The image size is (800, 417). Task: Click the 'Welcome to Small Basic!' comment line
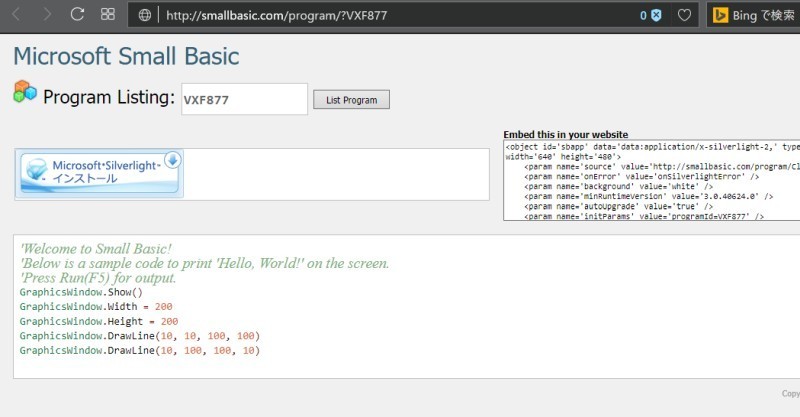(96, 249)
